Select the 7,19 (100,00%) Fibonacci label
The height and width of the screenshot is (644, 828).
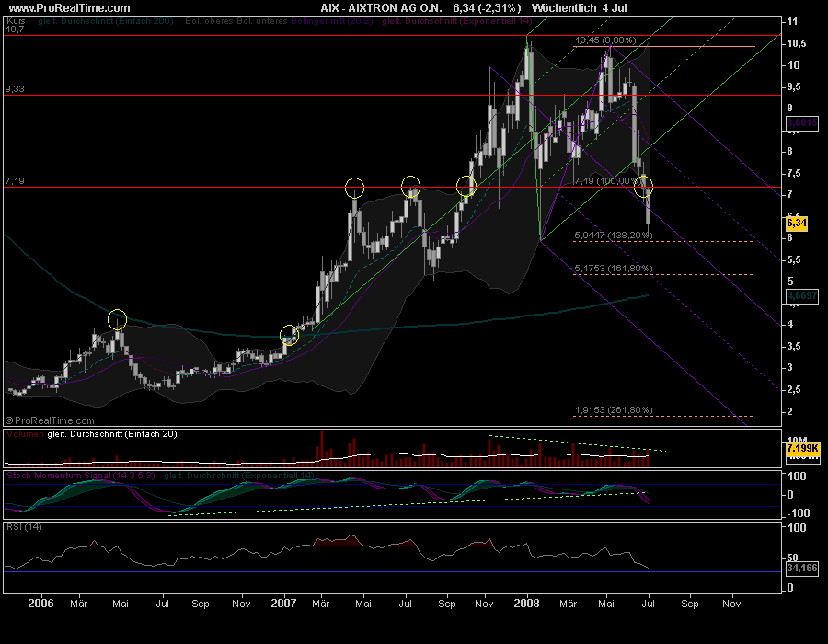point(608,180)
